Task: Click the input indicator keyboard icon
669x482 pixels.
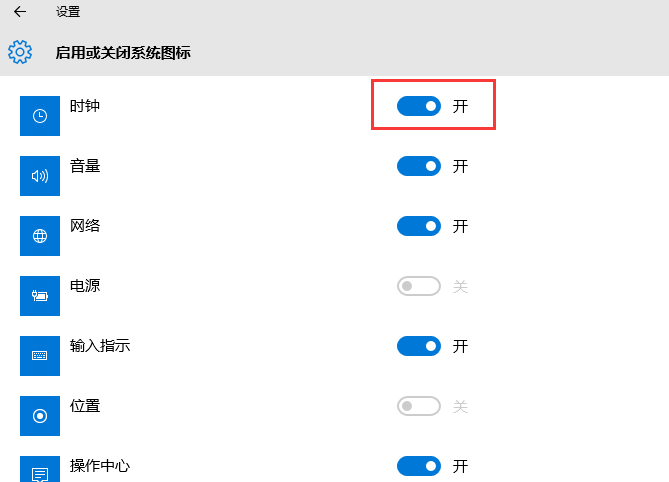Action: click(40, 356)
